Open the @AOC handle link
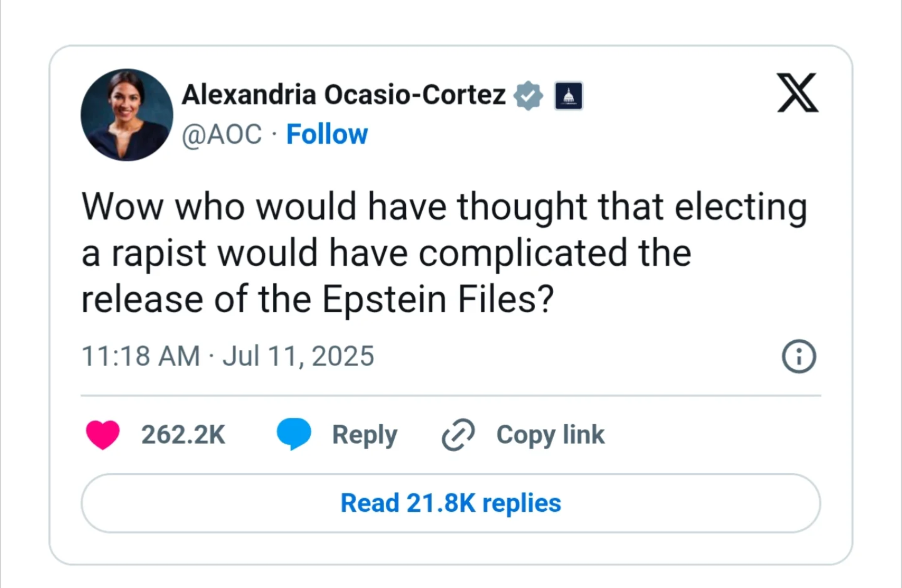Image resolution: width=902 pixels, height=588 pixels. pyautogui.click(x=222, y=134)
